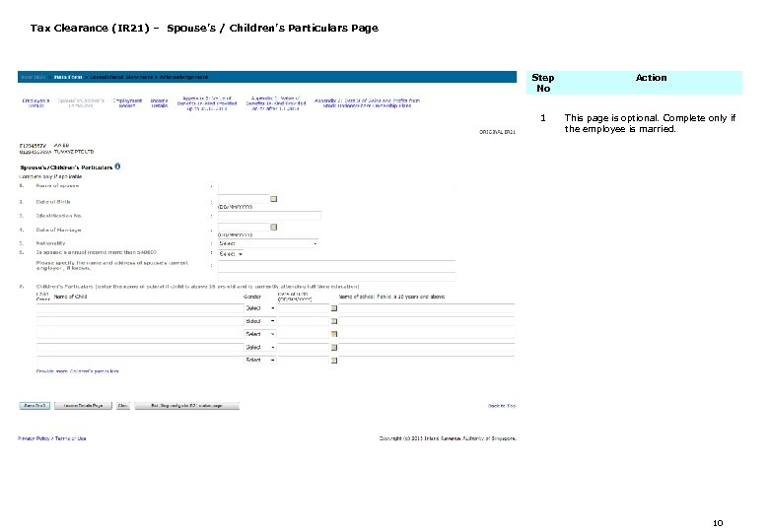Switch to Employment Record tab
Image resolution: width=769 pixels, height=532 pixels.
click(x=127, y=102)
